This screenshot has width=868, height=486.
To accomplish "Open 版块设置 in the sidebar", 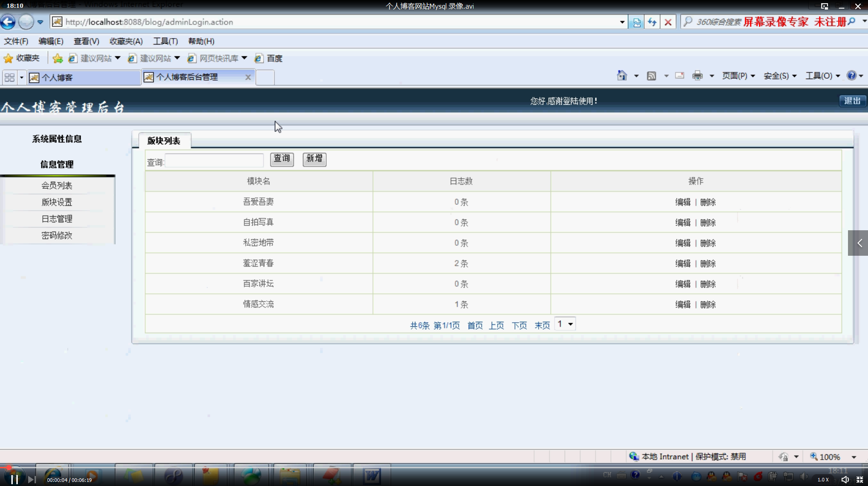I will click(57, 202).
